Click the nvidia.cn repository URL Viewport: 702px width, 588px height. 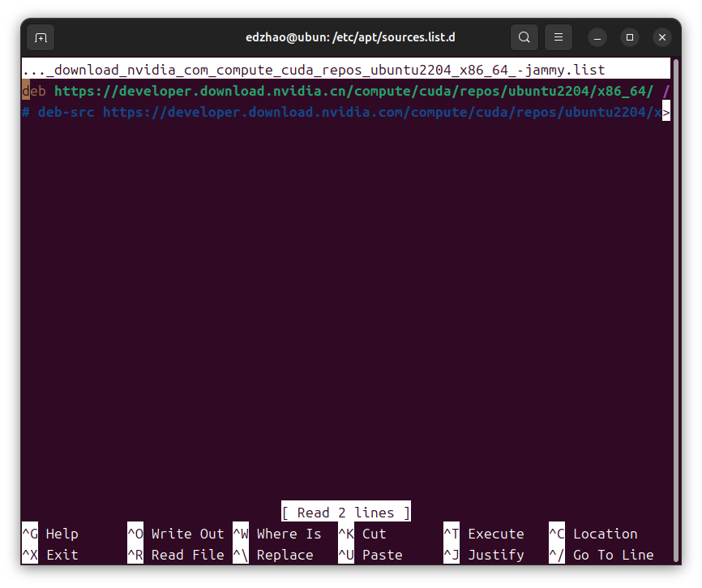coord(353,92)
